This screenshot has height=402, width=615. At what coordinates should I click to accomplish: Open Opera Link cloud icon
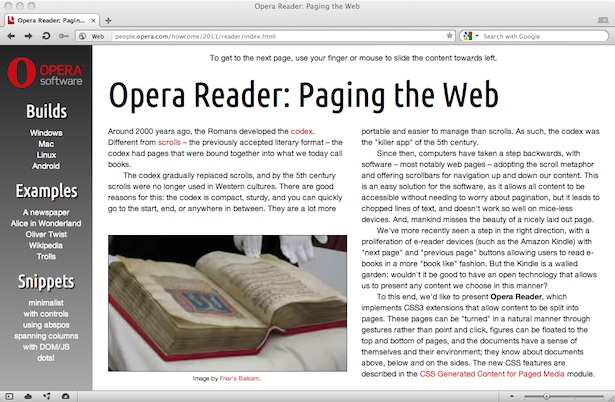coord(28,397)
